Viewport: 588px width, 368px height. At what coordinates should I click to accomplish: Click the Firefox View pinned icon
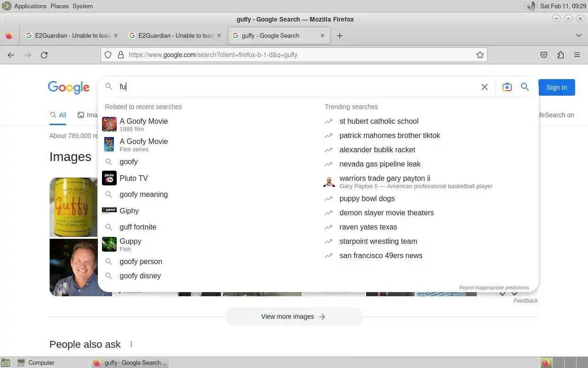pos(9,35)
